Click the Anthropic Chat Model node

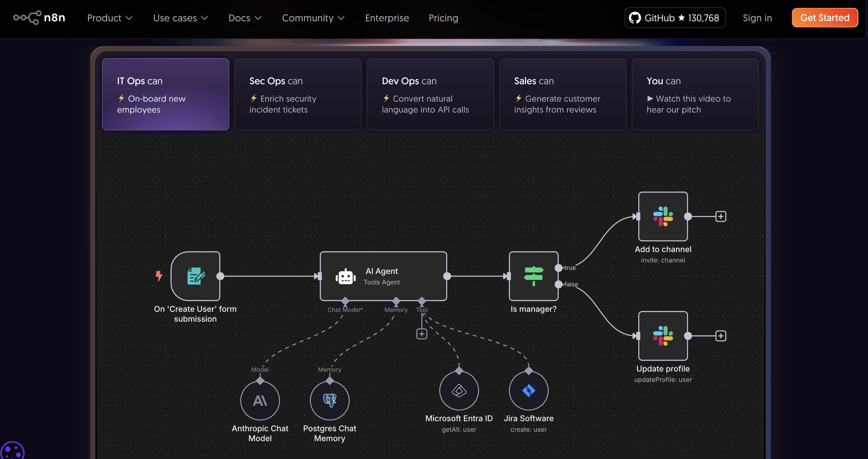pyautogui.click(x=260, y=400)
